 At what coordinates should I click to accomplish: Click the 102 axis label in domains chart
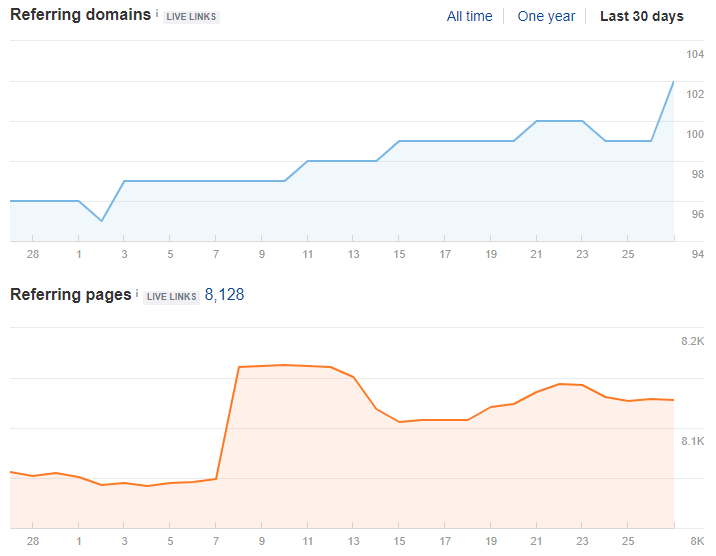coord(695,94)
